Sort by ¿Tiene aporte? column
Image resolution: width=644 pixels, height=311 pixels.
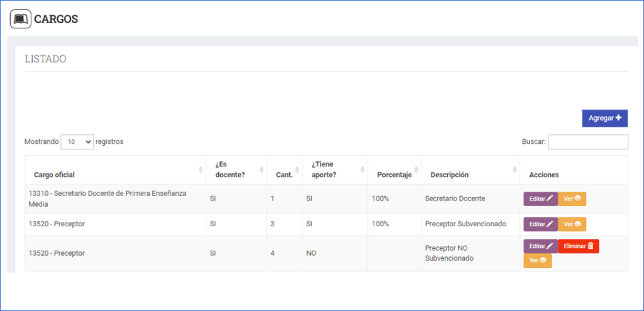(x=335, y=170)
